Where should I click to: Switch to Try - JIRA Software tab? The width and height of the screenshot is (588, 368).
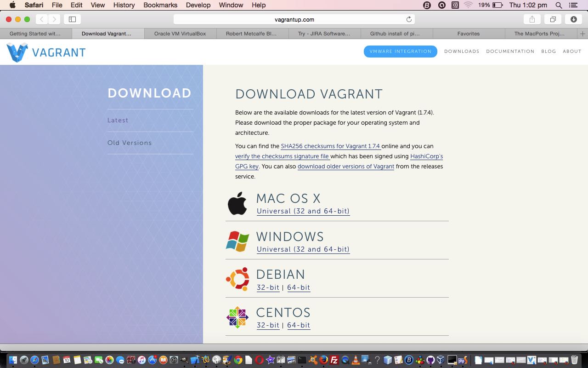(x=324, y=34)
